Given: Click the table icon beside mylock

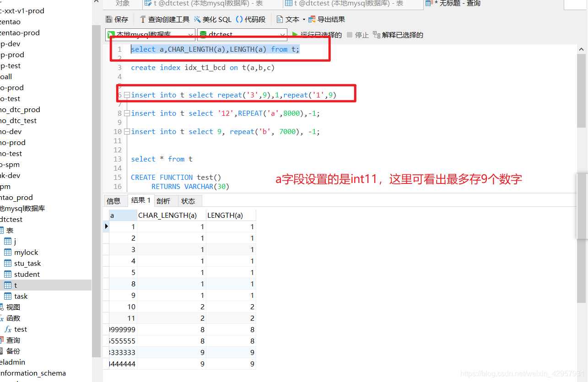Looking at the screenshot, I should (x=8, y=252).
